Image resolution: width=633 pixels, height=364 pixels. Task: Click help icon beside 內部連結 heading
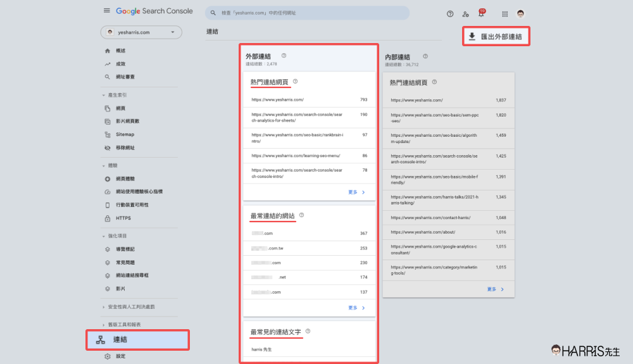point(425,56)
